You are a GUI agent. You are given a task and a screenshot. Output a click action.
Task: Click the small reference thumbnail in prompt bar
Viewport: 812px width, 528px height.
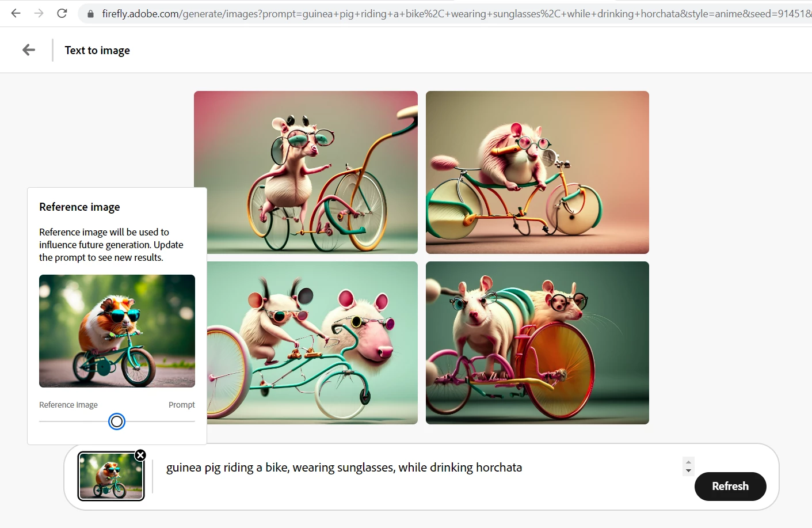pos(111,476)
